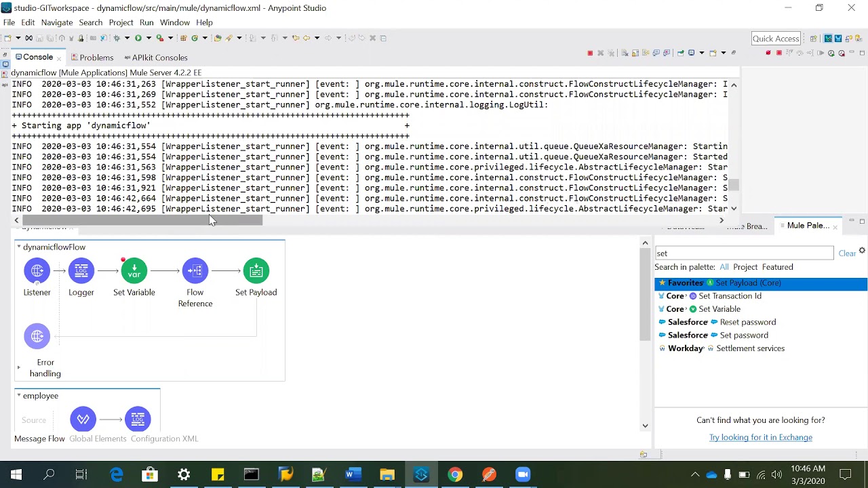This screenshot has height=488, width=868.
Task: Click the Debug bug icon
Action: coord(117,38)
